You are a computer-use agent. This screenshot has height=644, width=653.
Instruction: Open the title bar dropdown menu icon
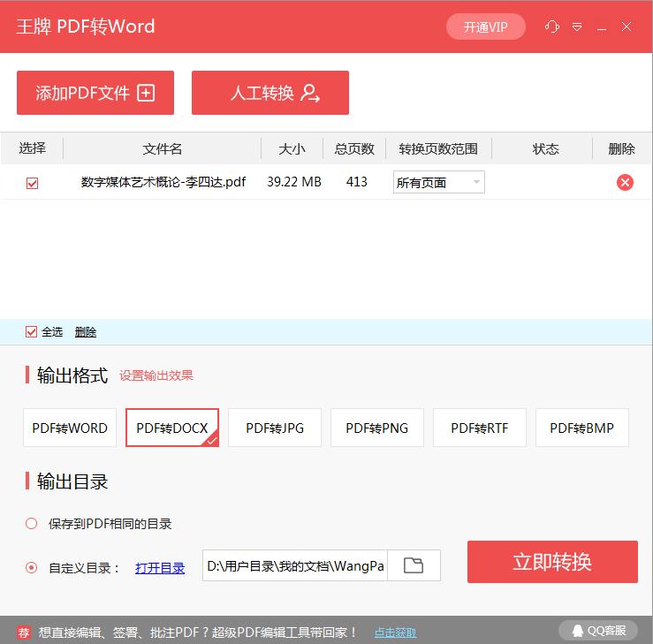(x=577, y=27)
